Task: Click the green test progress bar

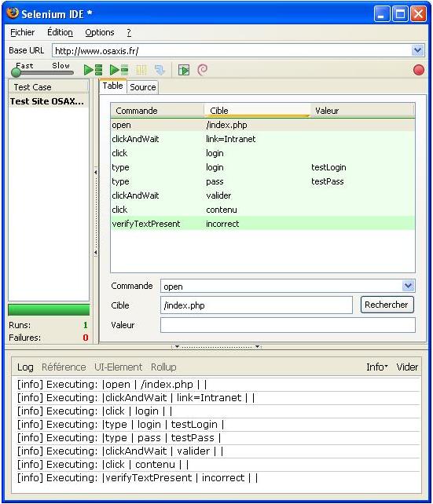Action: [x=49, y=309]
